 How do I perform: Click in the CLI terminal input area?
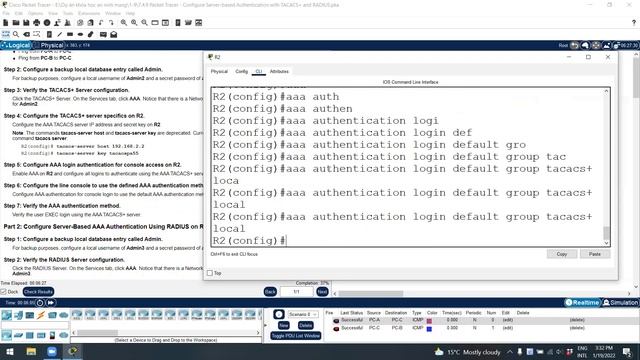tap(408, 167)
